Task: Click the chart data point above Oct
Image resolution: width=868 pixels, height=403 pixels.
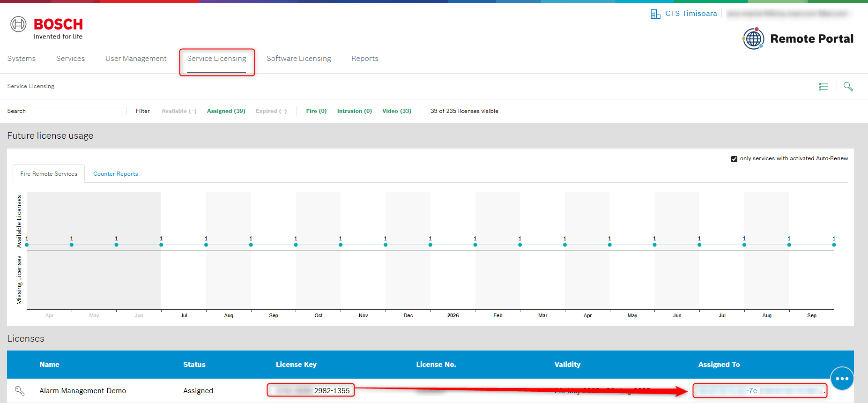Action: tap(296, 245)
